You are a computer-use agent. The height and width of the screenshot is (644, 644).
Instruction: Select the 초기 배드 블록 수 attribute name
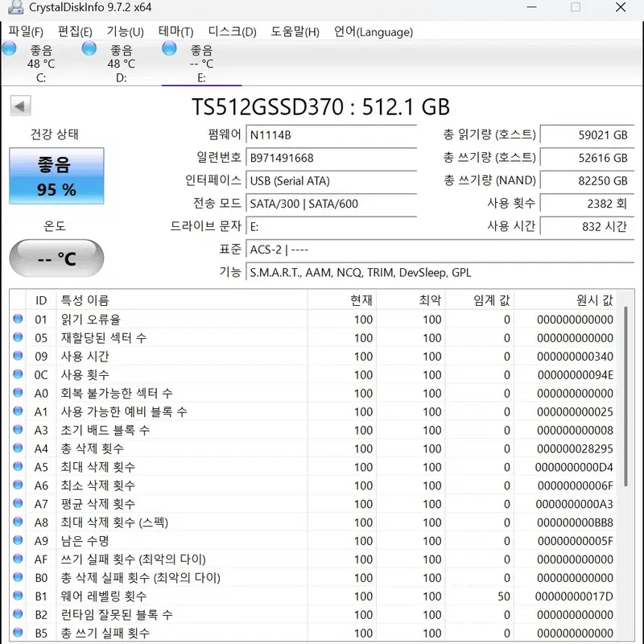click(105, 430)
